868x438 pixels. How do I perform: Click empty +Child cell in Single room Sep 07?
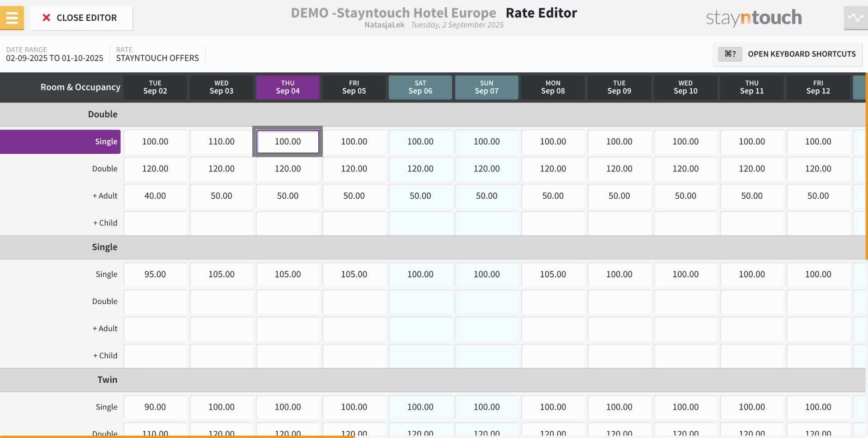point(487,356)
